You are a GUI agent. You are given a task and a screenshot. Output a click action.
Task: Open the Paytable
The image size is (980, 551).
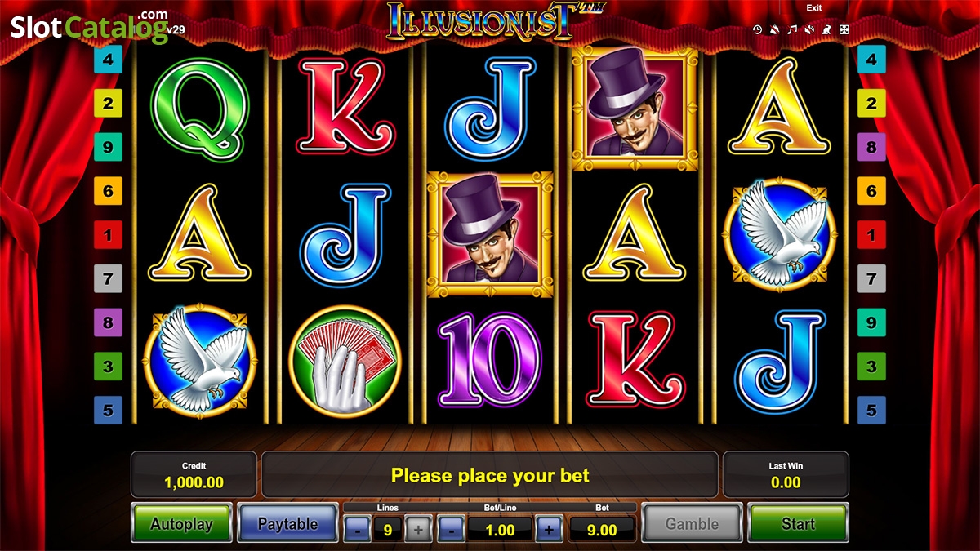click(287, 523)
